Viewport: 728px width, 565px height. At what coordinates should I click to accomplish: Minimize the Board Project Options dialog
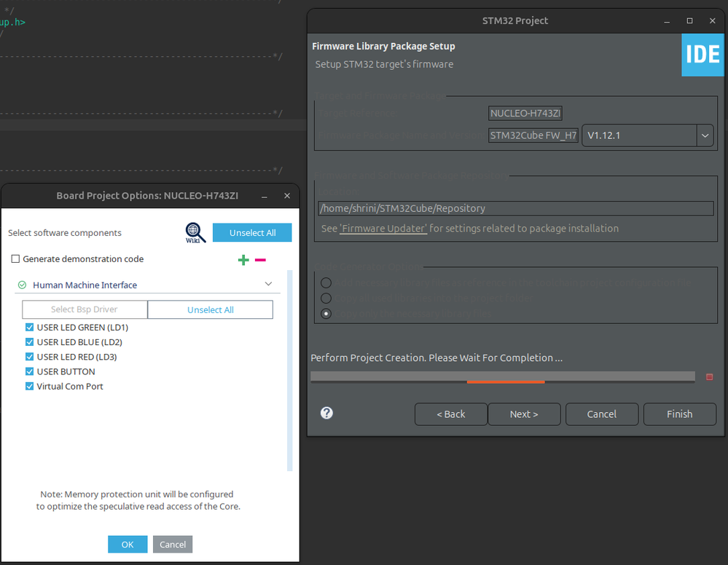(x=265, y=196)
